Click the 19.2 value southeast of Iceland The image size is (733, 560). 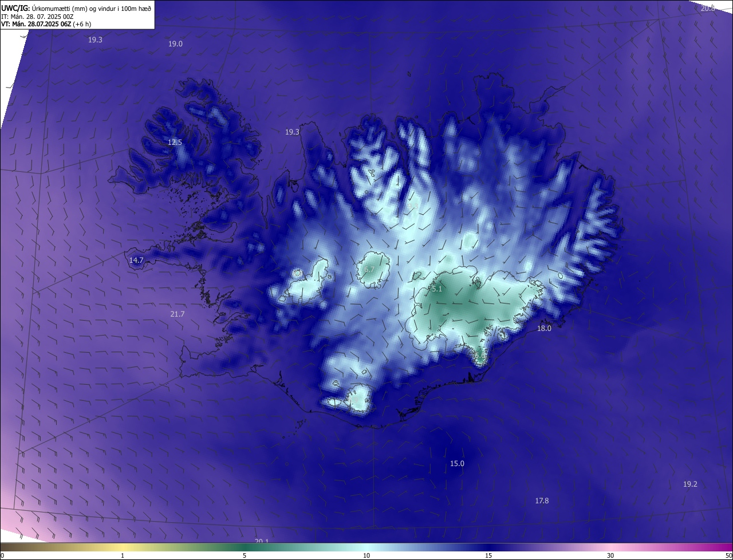pos(690,484)
